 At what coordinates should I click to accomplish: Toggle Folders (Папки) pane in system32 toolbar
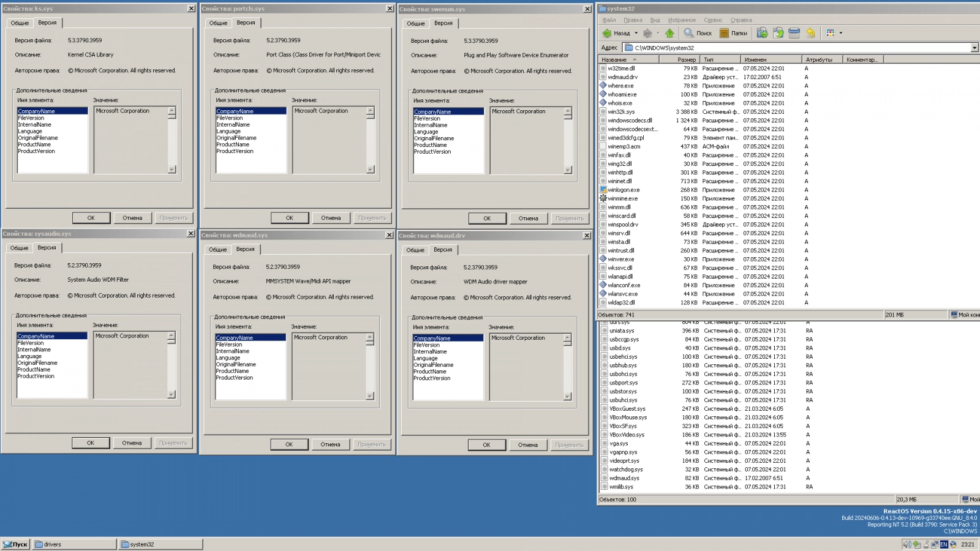733,33
